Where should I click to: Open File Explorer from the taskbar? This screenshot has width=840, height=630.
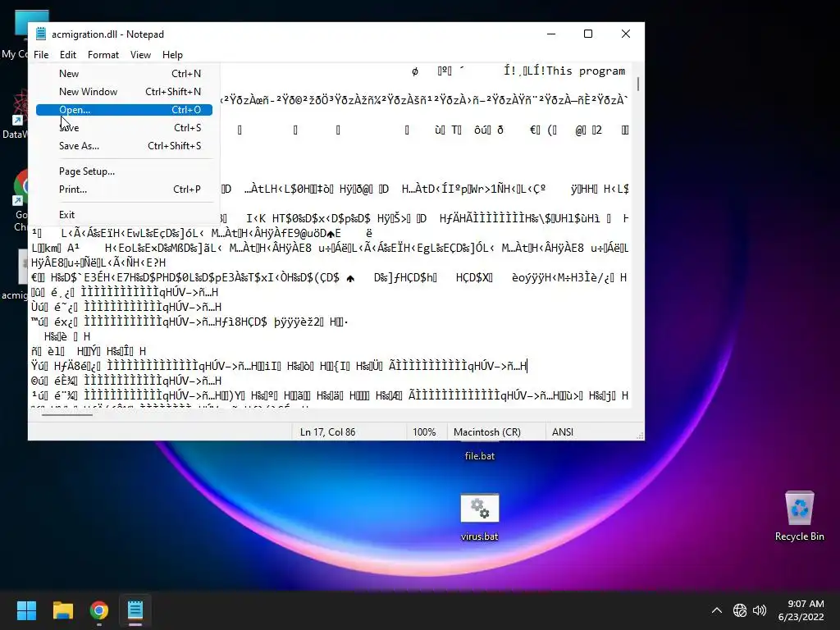tap(62, 610)
